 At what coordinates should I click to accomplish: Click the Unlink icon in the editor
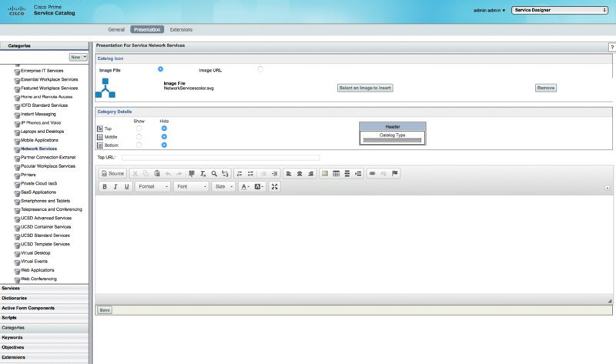click(383, 174)
